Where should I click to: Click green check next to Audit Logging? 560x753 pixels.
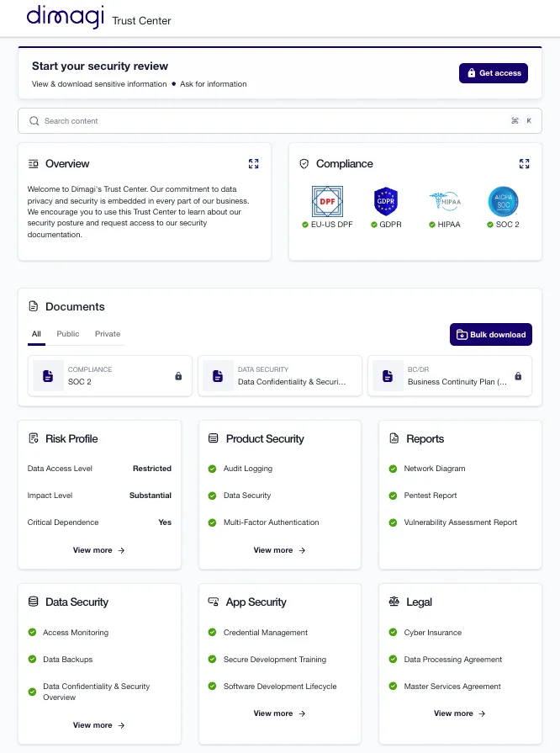(x=212, y=469)
